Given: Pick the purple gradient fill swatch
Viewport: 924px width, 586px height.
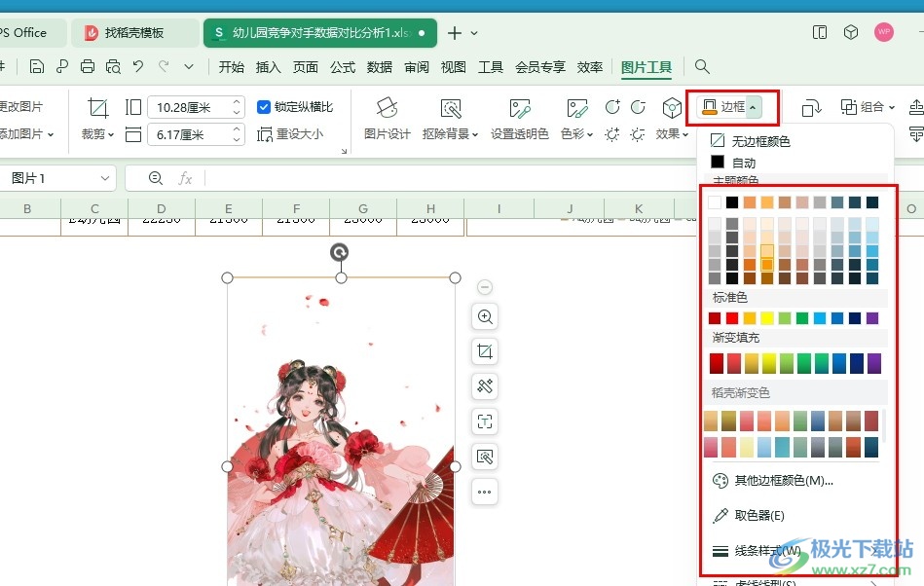Looking at the screenshot, I should (874, 363).
